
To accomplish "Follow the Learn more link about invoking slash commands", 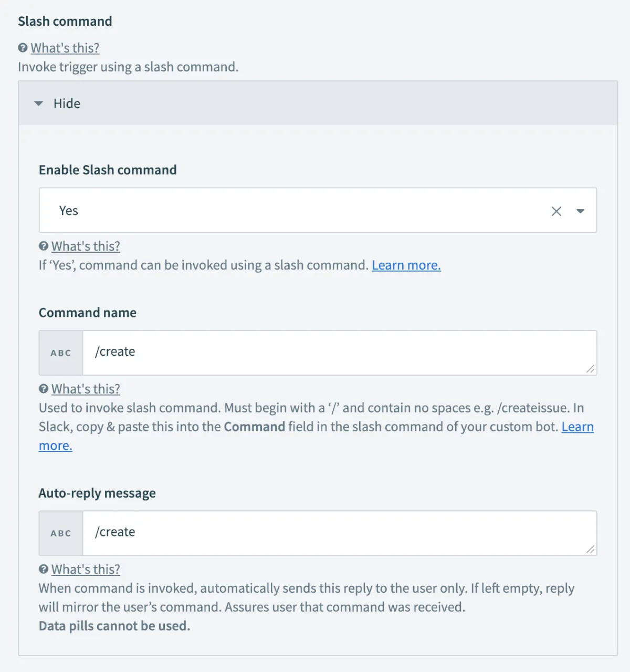I will click(406, 265).
